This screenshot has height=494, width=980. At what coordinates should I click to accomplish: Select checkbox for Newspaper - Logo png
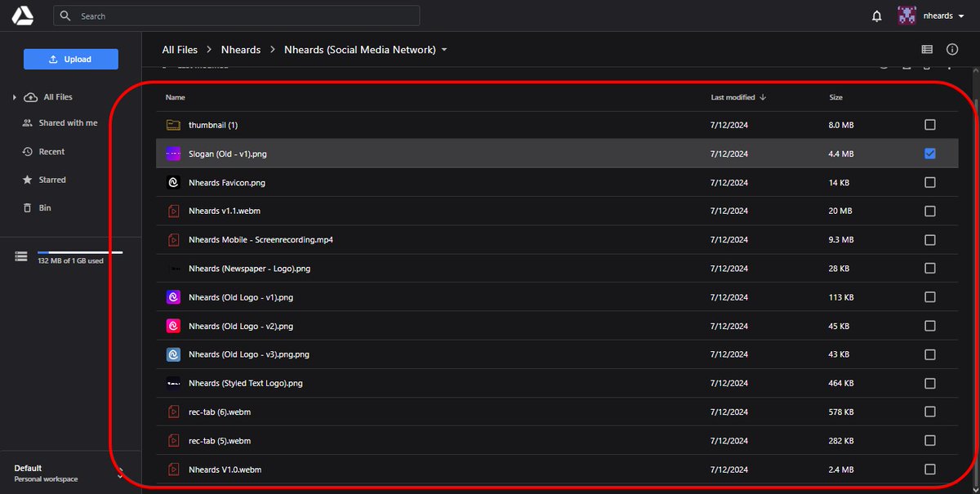(x=930, y=269)
